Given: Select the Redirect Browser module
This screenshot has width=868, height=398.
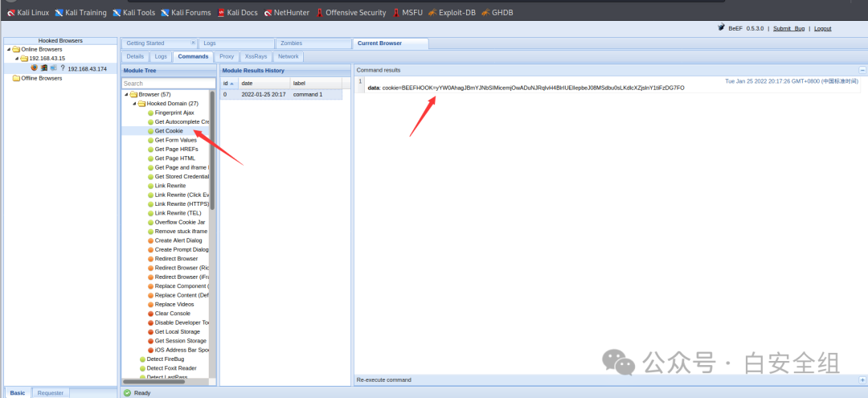Looking at the screenshot, I should tap(176, 259).
